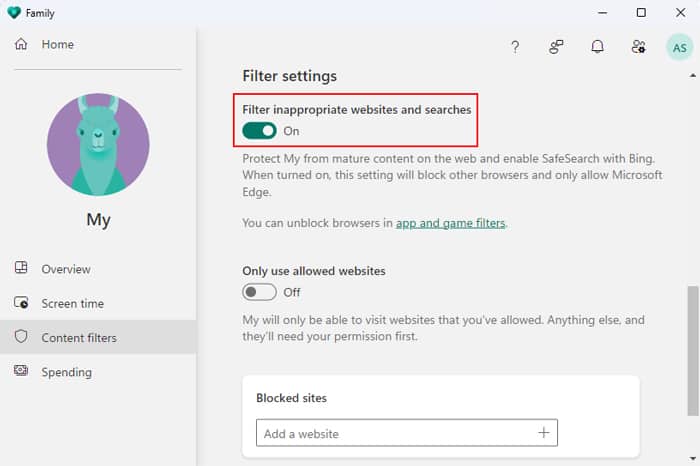Open the feedback icon in the top bar
Screen dimensions: 700x466
(x=556, y=47)
